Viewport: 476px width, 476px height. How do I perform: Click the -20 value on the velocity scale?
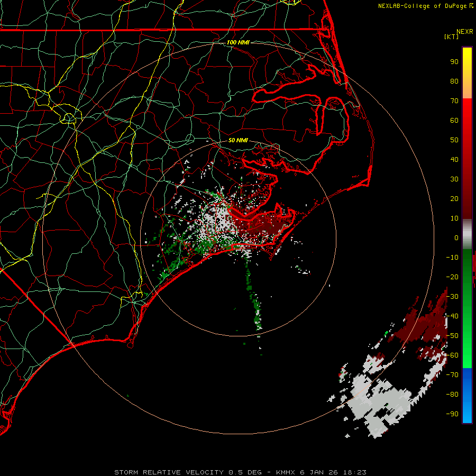[x=452, y=277]
